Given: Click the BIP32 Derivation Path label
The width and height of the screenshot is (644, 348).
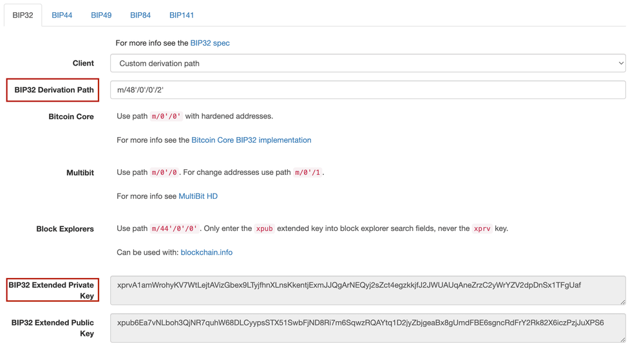Looking at the screenshot, I should [54, 90].
